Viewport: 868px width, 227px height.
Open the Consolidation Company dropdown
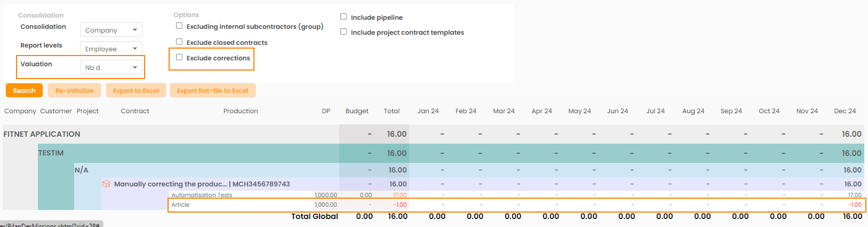point(111,30)
